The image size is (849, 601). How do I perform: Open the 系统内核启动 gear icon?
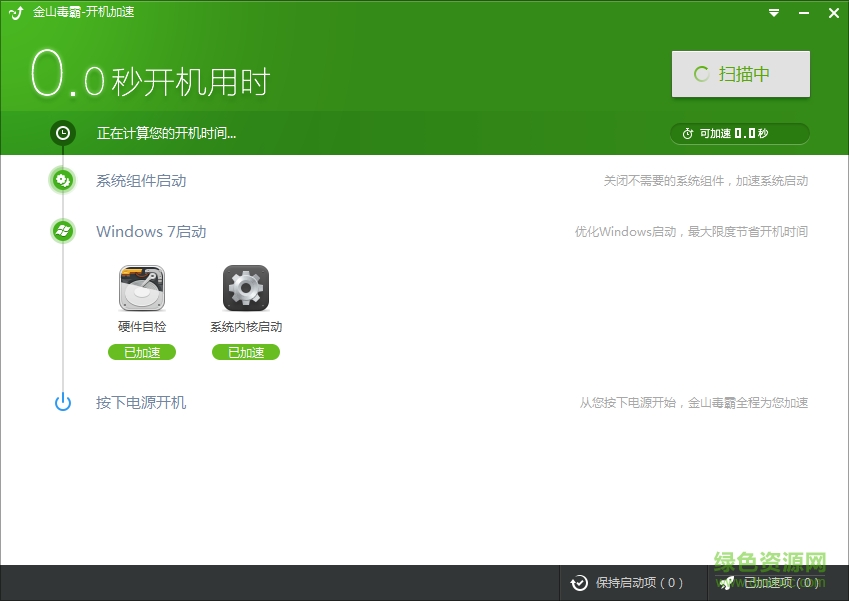246,288
